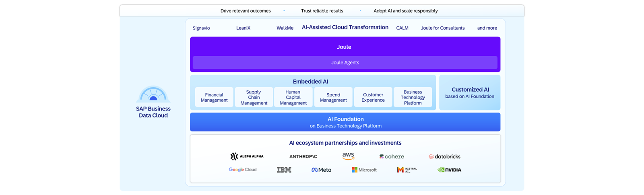Open the Financial Management tile

(x=214, y=97)
